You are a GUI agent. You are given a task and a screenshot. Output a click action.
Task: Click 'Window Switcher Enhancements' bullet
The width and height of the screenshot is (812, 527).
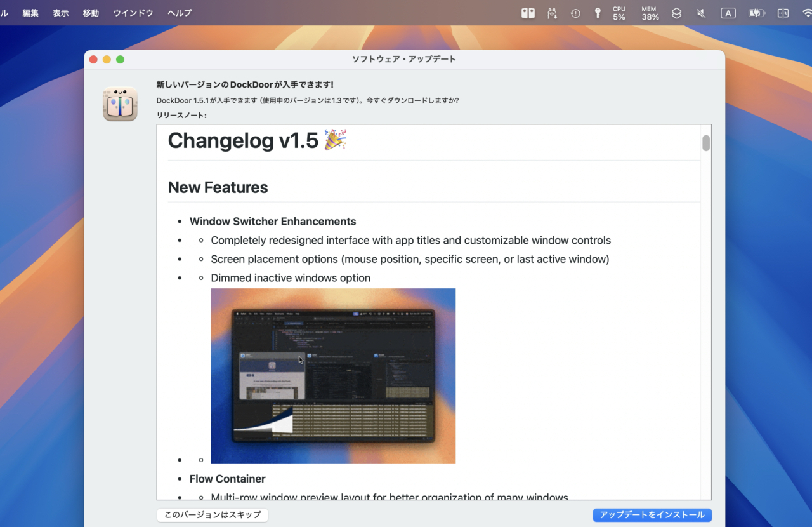[x=273, y=222]
